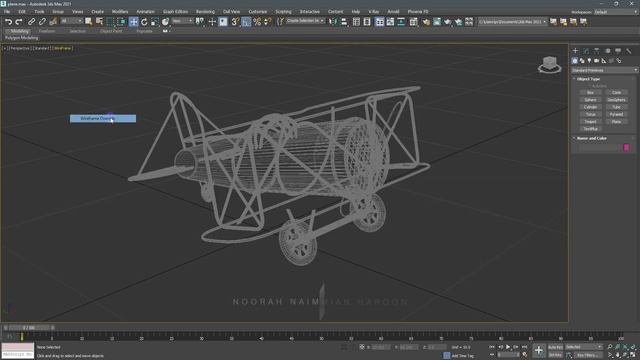640x360 pixels.
Task: Toggle the Layer Explorer icon
Action: [367, 22]
